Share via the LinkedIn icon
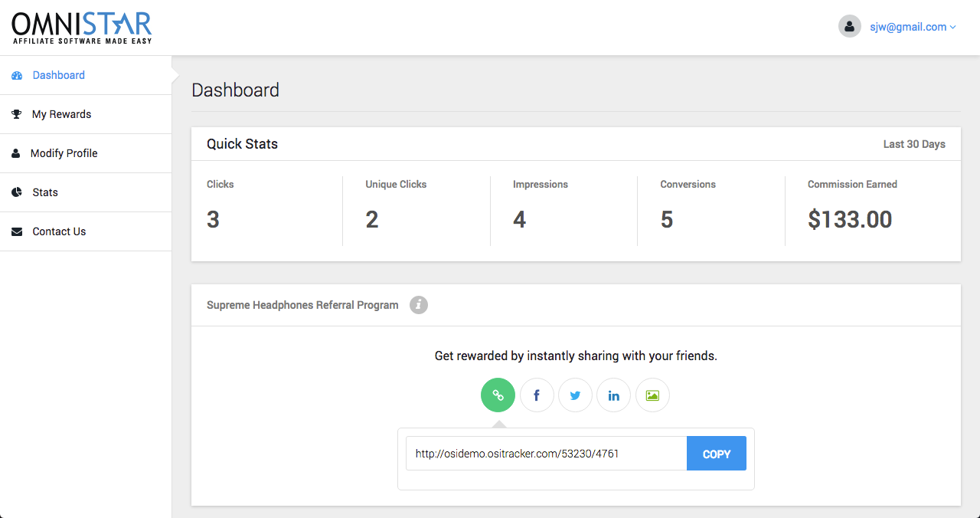The image size is (980, 518). [x=613, y=395]
